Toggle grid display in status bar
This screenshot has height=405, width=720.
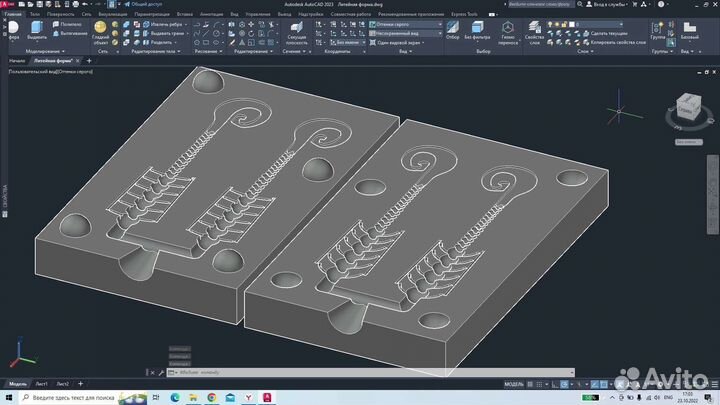pos(530,384)
